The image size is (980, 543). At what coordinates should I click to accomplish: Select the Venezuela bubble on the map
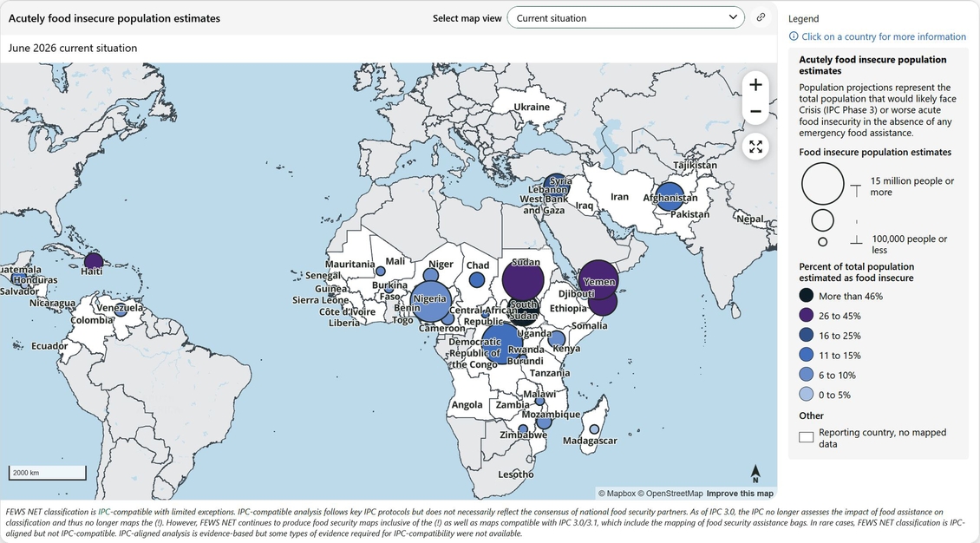[x=121, y=310]
